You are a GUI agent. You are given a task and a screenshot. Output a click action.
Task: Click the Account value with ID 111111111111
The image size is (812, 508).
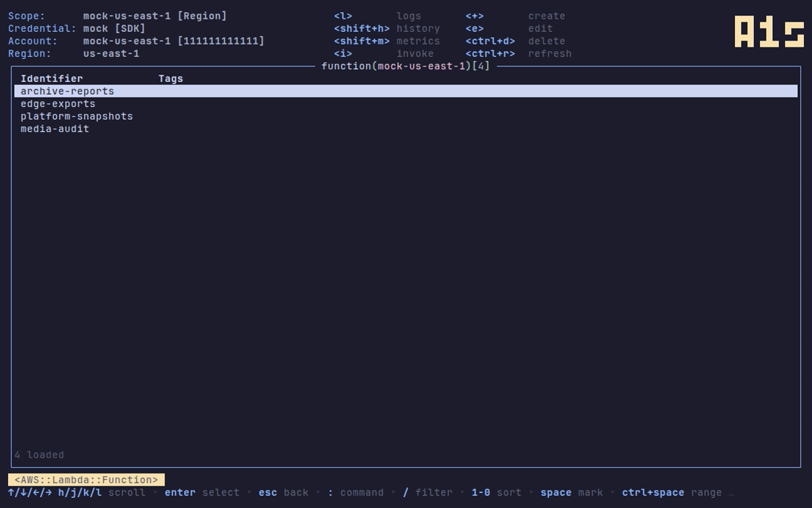(x=174, y=41)
